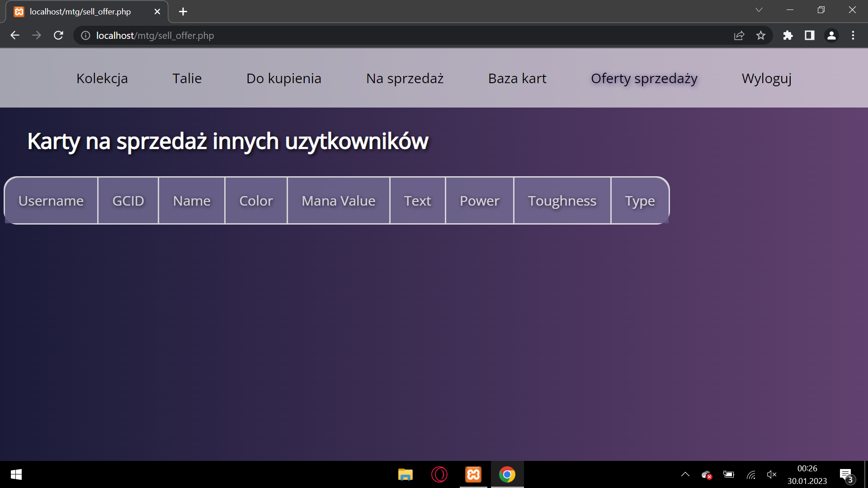Click the address bar URL field
Screen dimensions: 868x488
pyautogui.click(x=362, y=35)
